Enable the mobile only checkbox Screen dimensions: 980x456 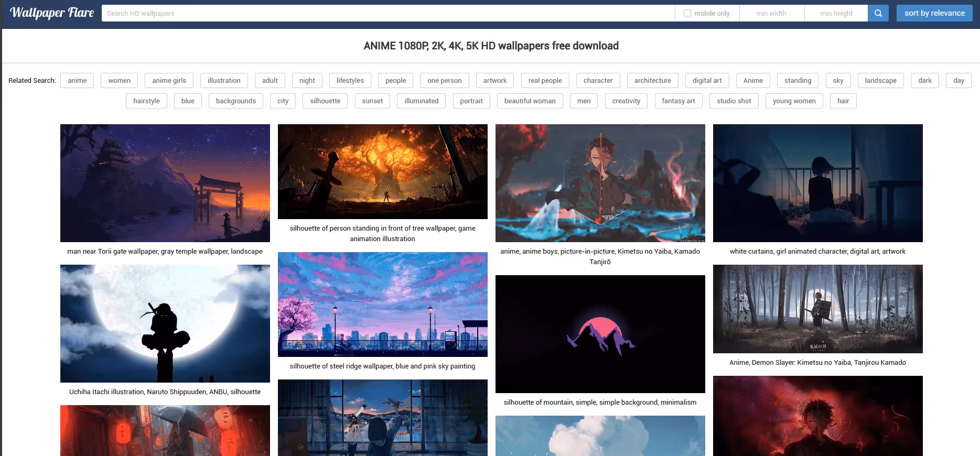(x=687, y=13)
